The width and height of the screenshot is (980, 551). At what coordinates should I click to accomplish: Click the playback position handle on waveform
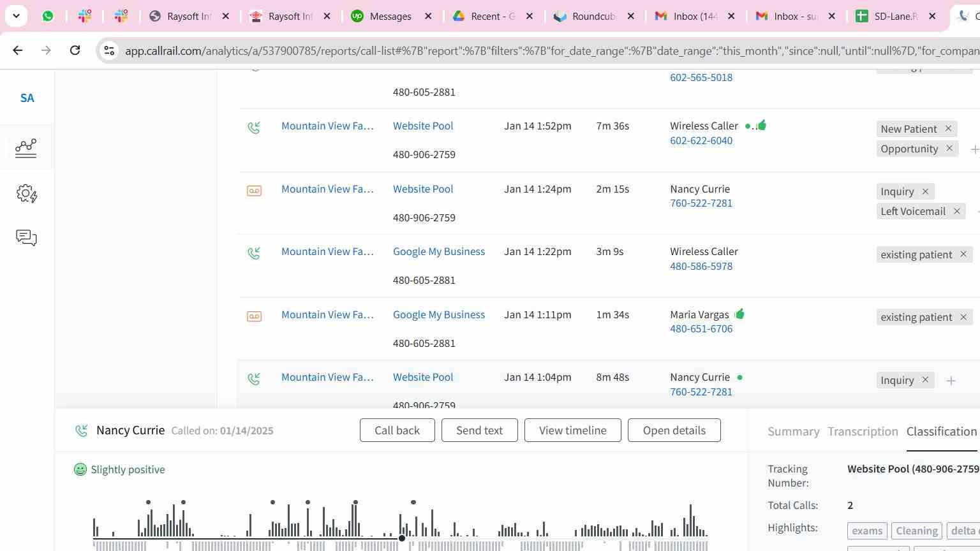pyautogui.click(x=402, y=538)
